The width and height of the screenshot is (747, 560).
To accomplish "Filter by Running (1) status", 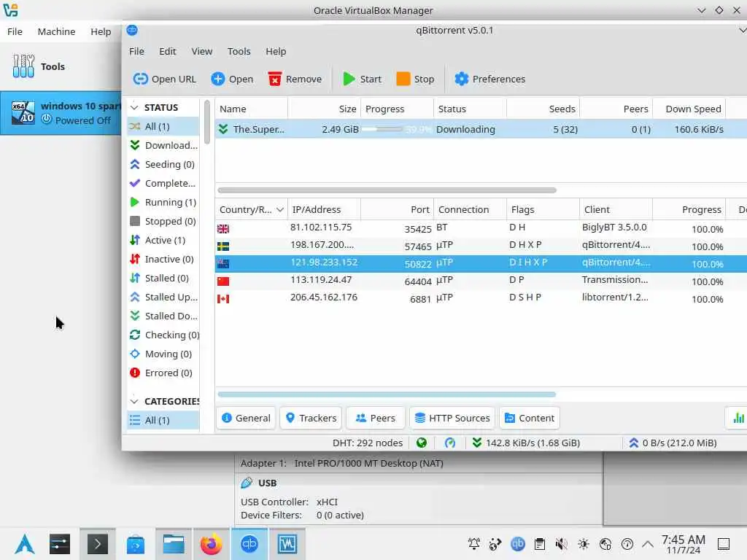I will [163, 203].
